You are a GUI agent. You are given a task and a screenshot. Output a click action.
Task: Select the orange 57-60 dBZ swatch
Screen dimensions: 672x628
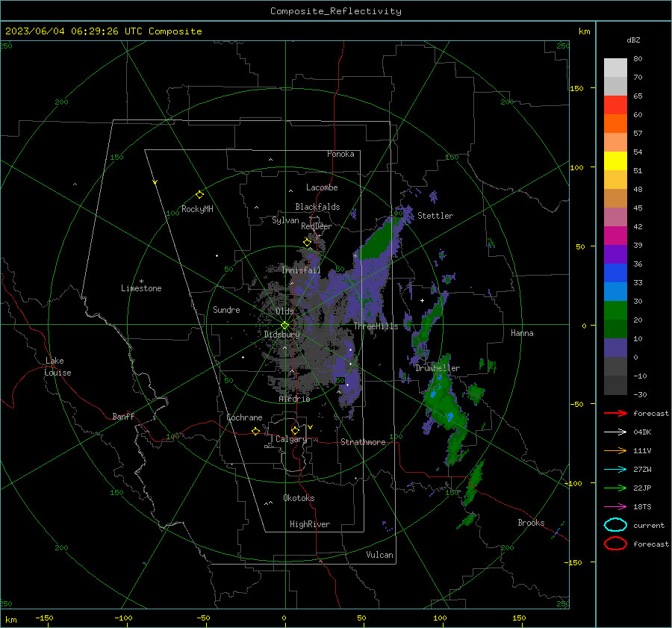pyautogui.click(x=615, y=124)
